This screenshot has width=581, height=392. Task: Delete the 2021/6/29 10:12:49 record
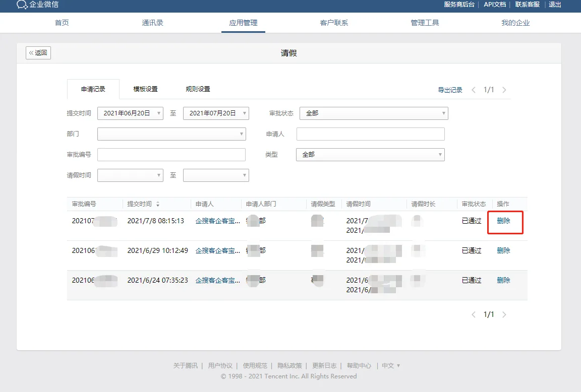click(x=503, y=250)
